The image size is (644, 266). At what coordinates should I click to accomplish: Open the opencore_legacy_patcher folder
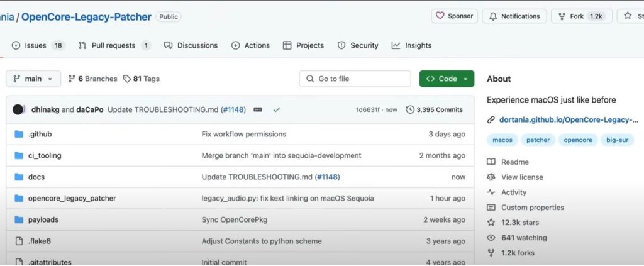(72, 198)
